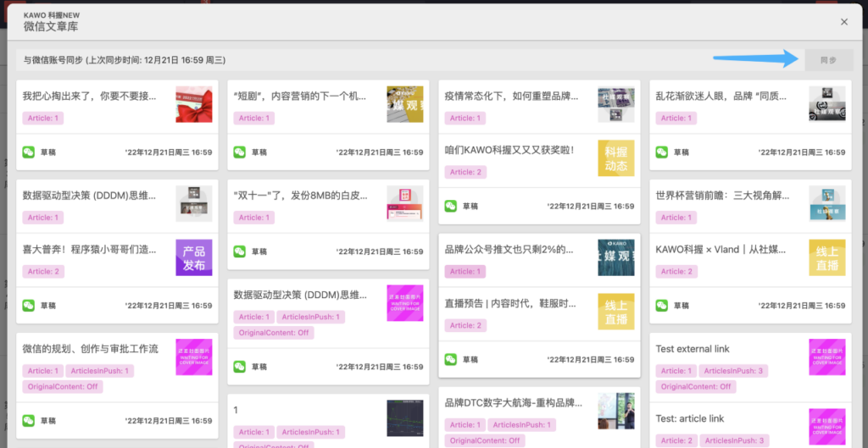The width and height of the screenshot is (868, 448).
Task: Click WeChat icon on 我把心掏出来了 card
Action: pos(29,152)
